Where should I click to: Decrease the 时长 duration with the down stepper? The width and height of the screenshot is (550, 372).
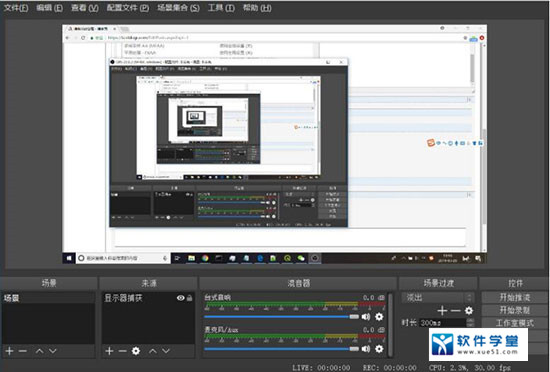pos(470,325)
